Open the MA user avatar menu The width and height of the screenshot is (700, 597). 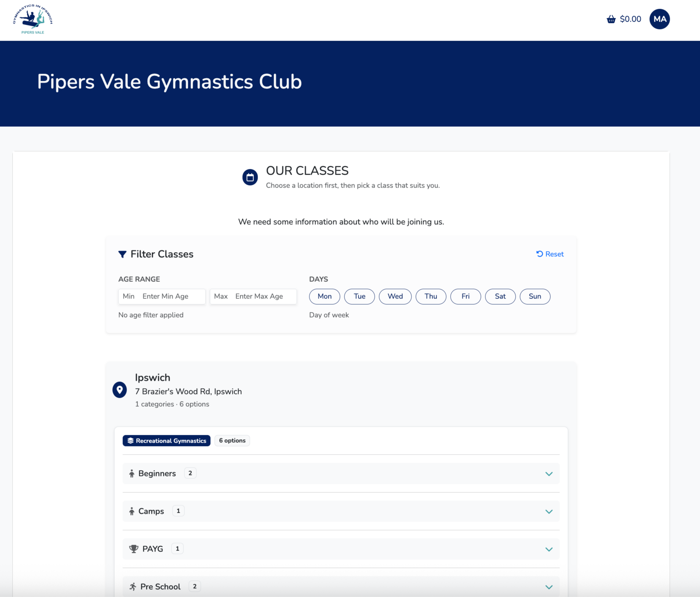[x=659, y=19]
